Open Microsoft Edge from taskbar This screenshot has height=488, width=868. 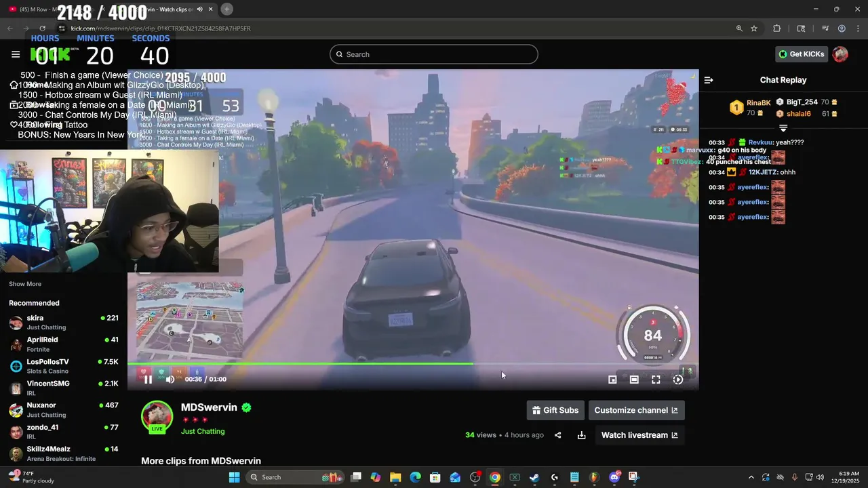(x=415, y=477)
